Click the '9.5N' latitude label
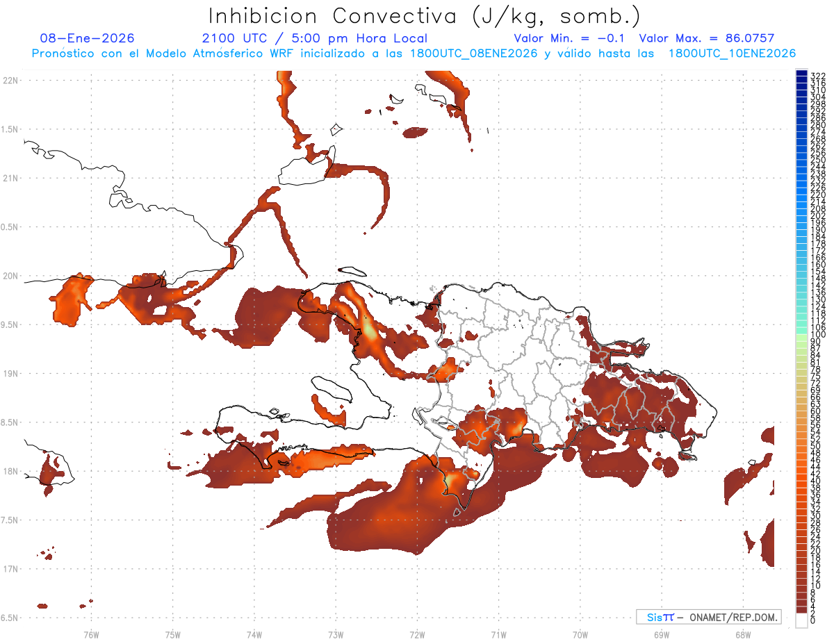Image resolution: width=834 pixels, height=644 pixels. click(x=10, y=324)
